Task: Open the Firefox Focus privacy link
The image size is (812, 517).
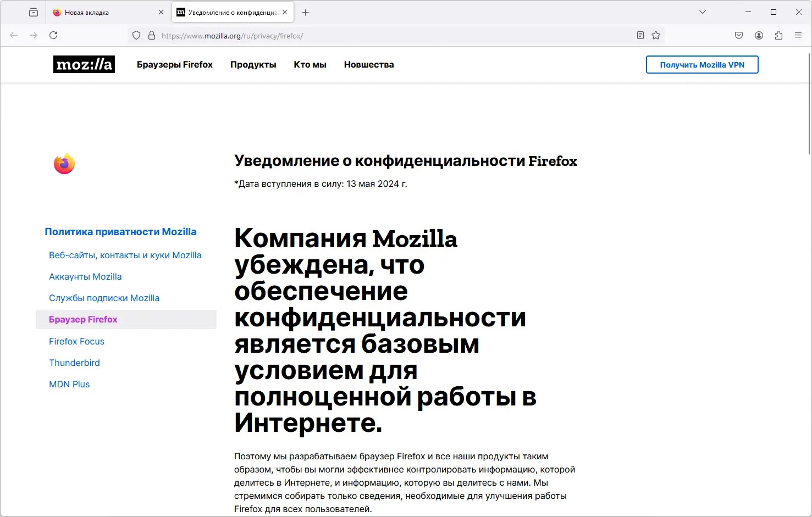Action: 76,341
